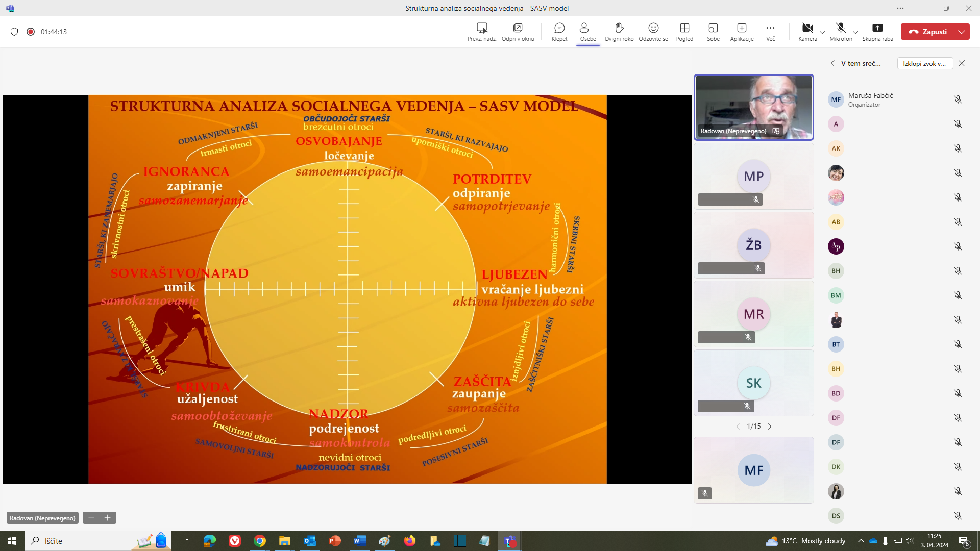980x551 pixels.
Task: Show hidden tray icons chevron
Action: (861, 541)
